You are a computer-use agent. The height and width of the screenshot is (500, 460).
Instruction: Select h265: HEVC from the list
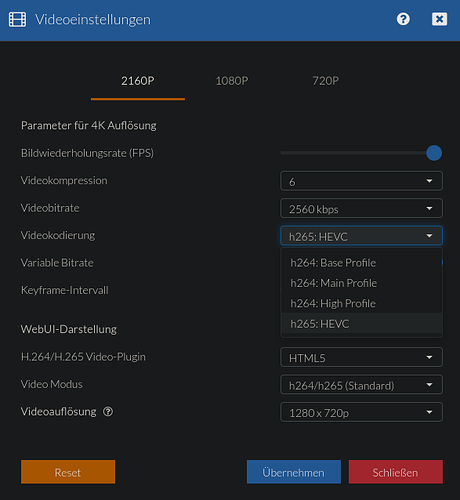(362, 324)
